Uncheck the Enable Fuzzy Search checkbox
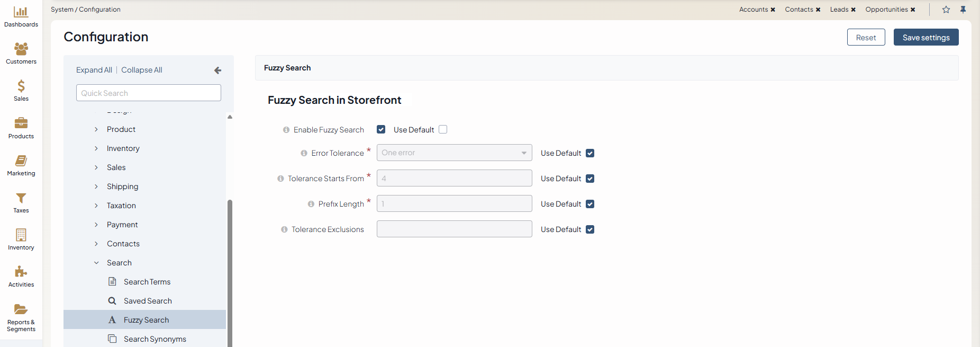980x347 pixels. [x=381, y=129]
